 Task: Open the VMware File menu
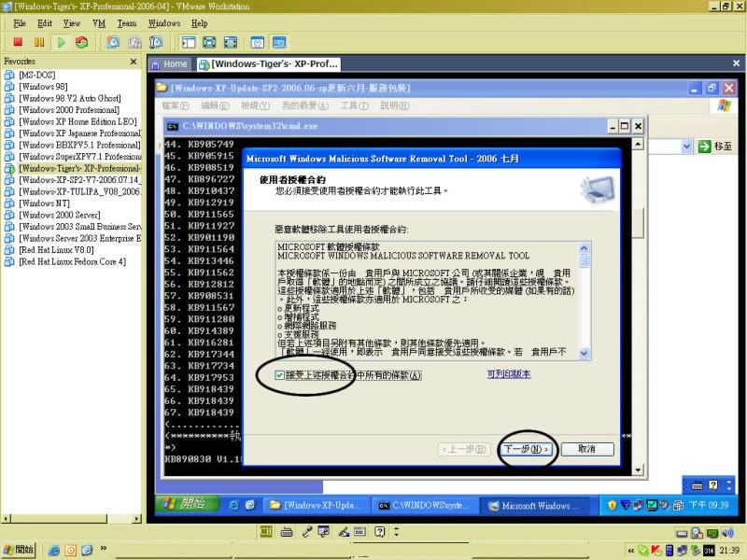click(20, 23)
